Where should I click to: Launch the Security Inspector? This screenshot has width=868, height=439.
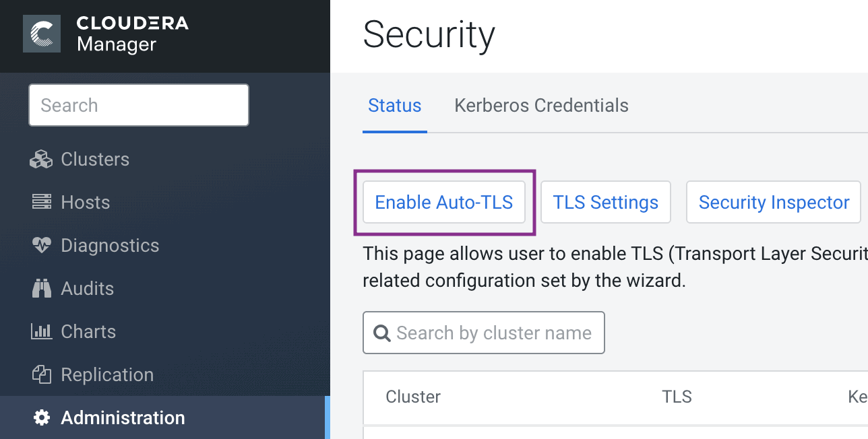[773, 202]
